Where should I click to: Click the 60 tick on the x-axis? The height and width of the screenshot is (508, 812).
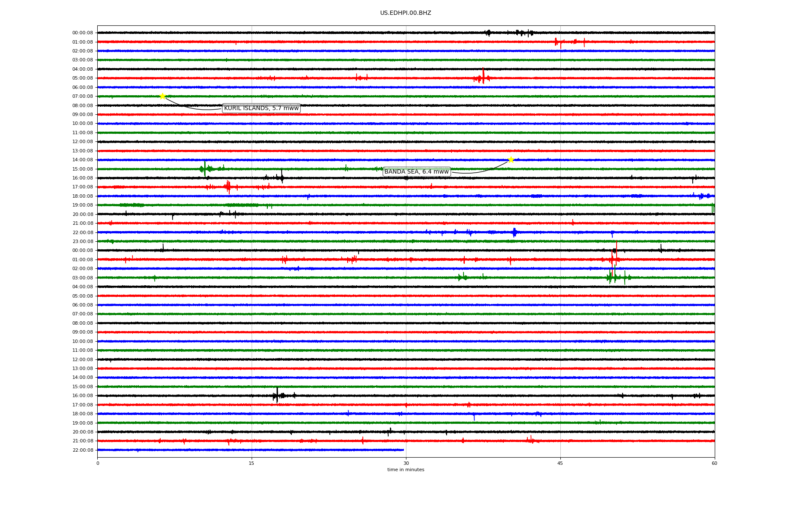(714, 463)
